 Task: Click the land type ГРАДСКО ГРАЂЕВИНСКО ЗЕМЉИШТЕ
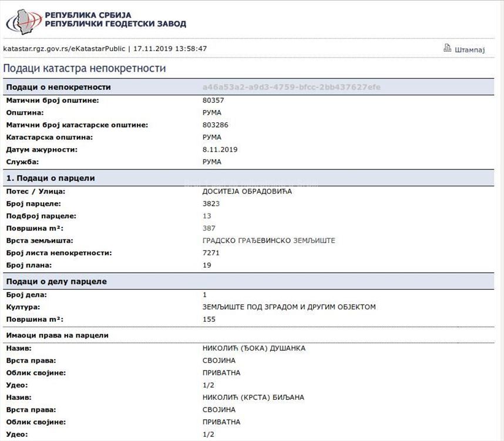[x=268, y=240]
